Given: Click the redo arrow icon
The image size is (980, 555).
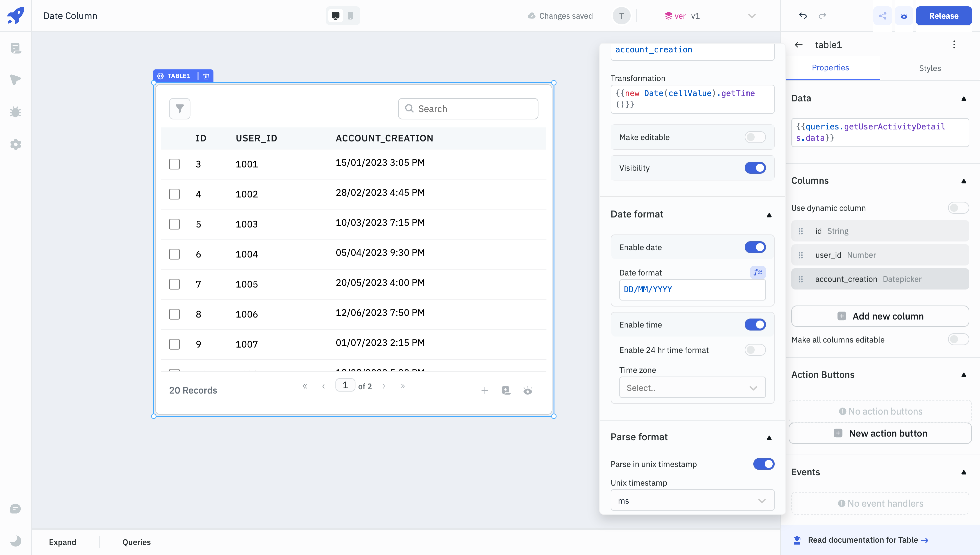Looking at the screenshot, I should tap(823, 15).
